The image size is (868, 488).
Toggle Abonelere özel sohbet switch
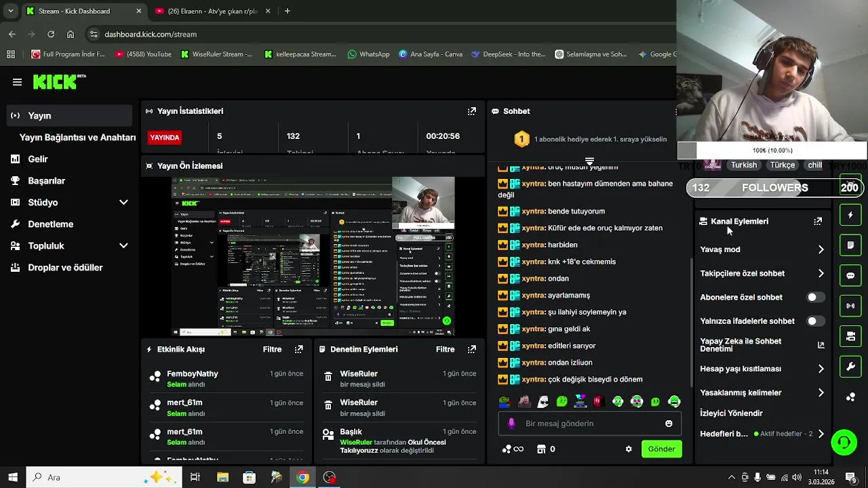click(816, 297)
